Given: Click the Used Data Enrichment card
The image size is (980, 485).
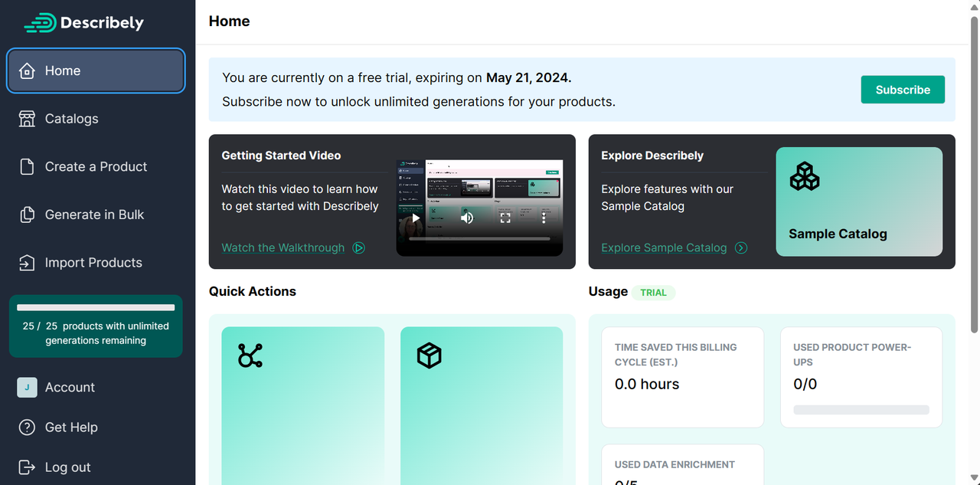Looking at the screenshot, I should 683,465.
